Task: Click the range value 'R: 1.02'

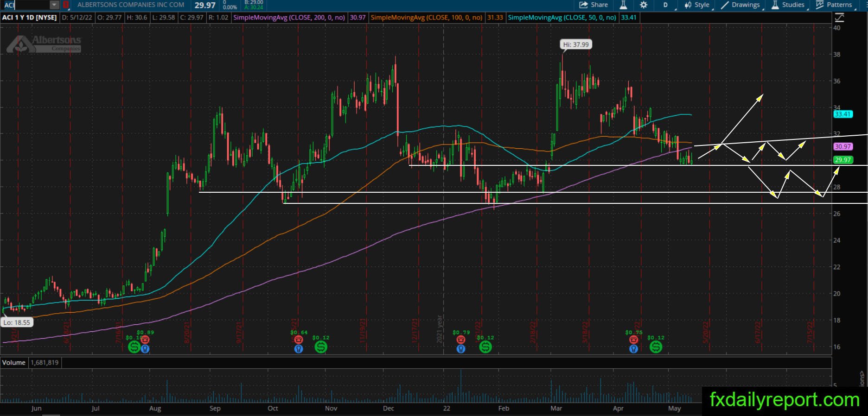Action: pos(218,18)
